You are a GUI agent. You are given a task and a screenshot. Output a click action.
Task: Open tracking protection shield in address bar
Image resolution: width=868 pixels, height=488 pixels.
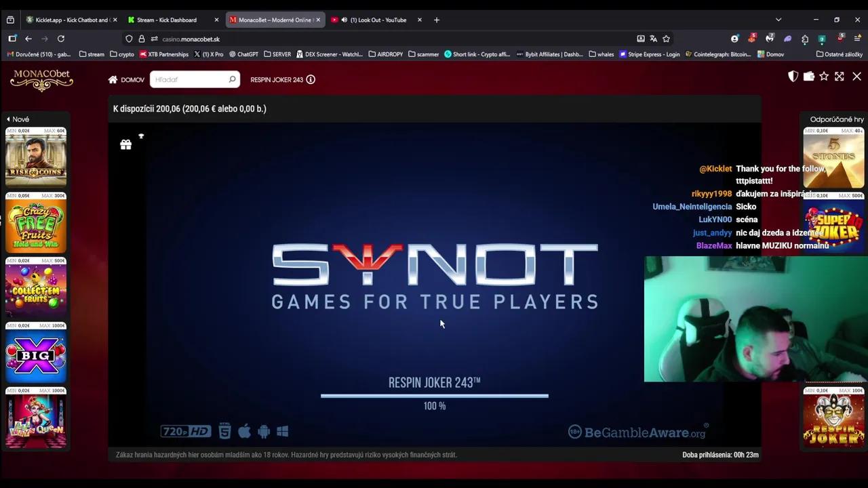coord(129,39)
